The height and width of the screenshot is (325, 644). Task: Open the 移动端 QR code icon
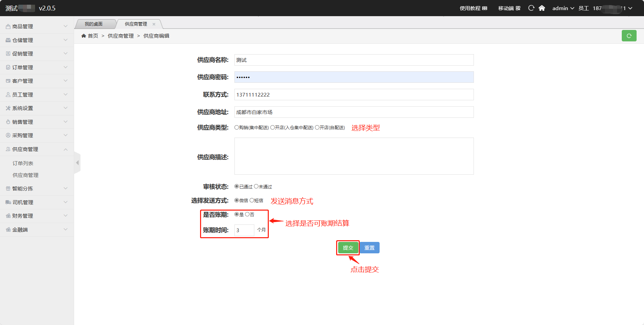[518, 8]
